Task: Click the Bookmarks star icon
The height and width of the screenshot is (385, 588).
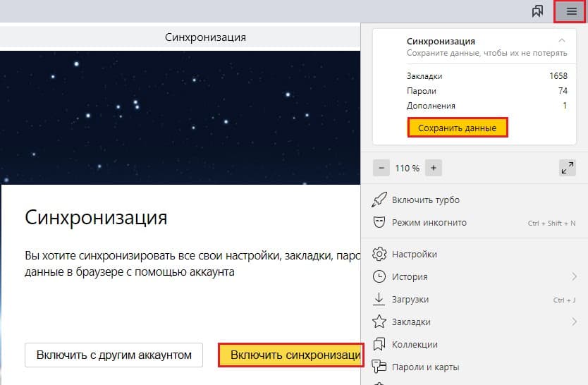Action: (x=379, y=322)
